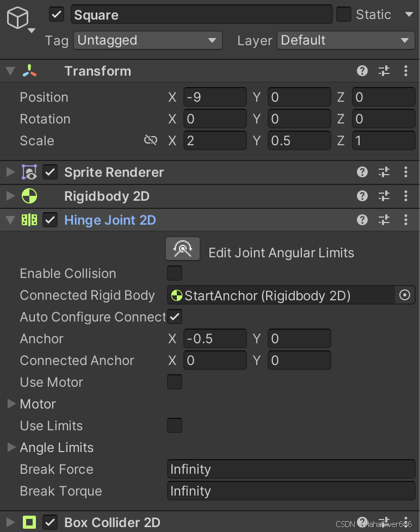Disable Auto Configure Connected Anchor checkbox

tap(175, 317)
